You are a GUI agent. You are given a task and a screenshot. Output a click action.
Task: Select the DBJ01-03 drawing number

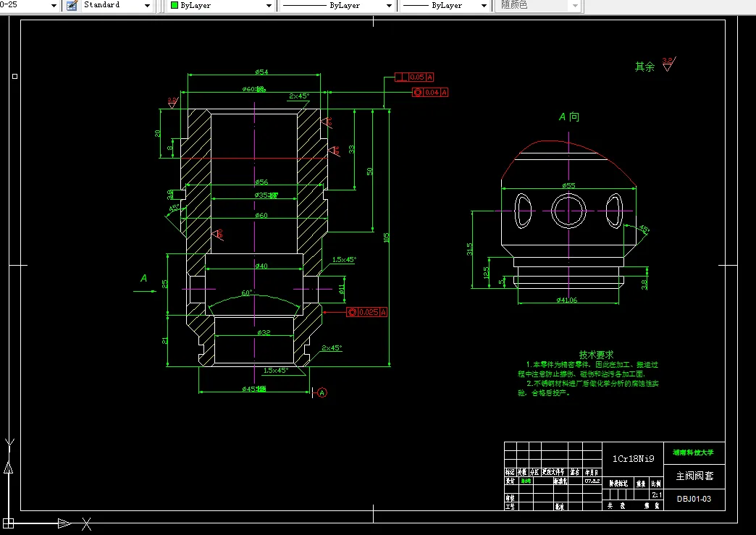tap(694, 499)
